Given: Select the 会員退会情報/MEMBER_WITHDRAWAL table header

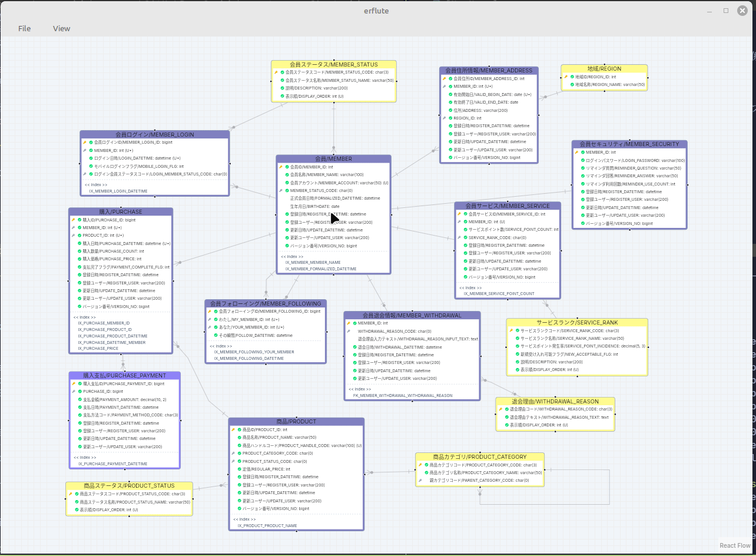Looking at the screenshot, I should (x=412, y=315).
